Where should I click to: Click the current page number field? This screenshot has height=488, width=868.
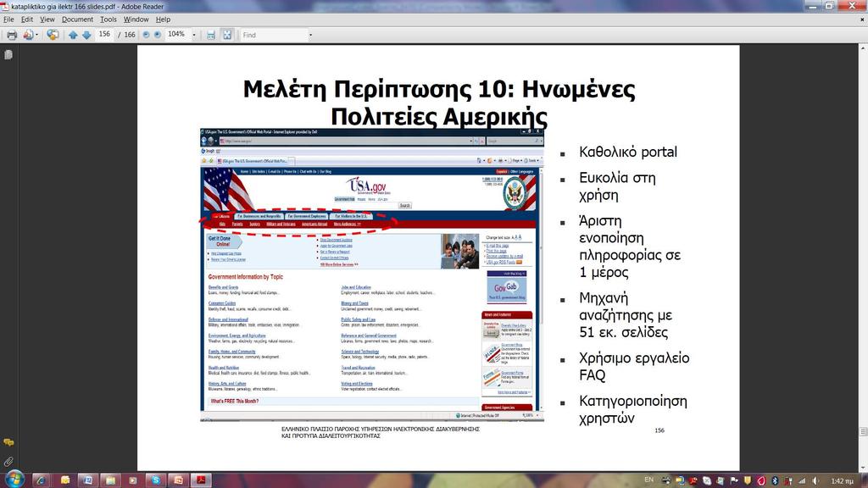(104, 34)
